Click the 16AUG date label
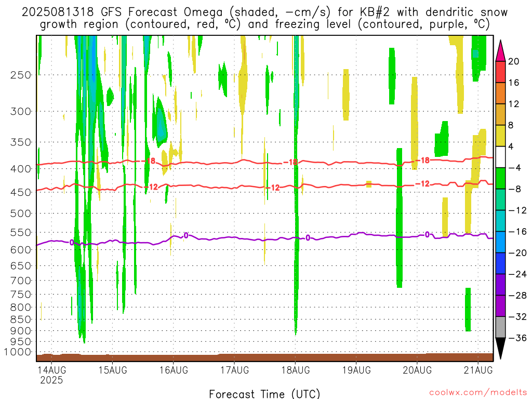The height and width of the screenshot is (399, 532). (x=174, y=370)
